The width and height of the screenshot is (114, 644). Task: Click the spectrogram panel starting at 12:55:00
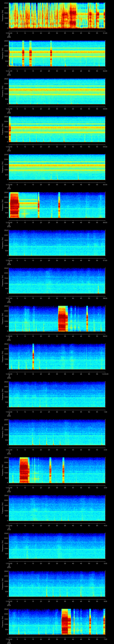57,205
